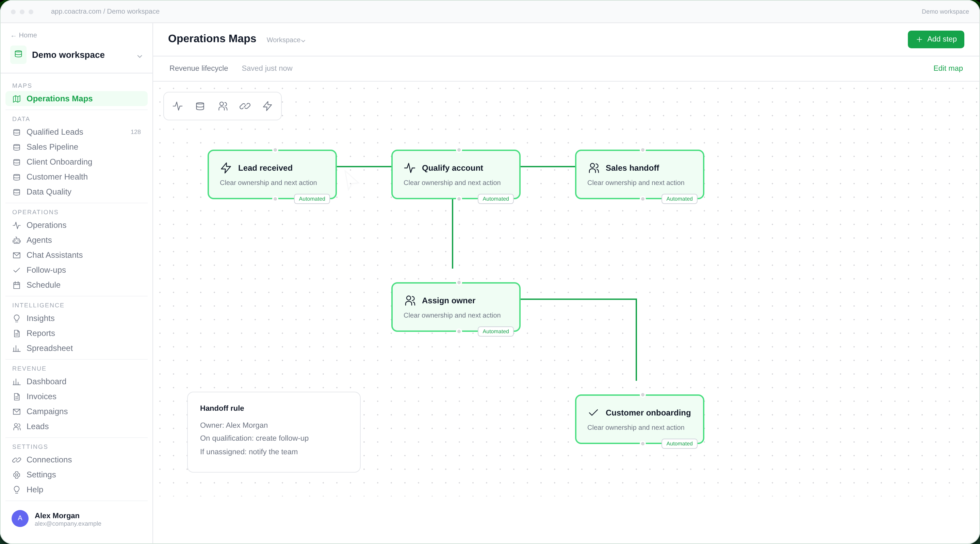Open the Campaigns page
This screenshot has height=544, width=980.
(x=77, y=411)
